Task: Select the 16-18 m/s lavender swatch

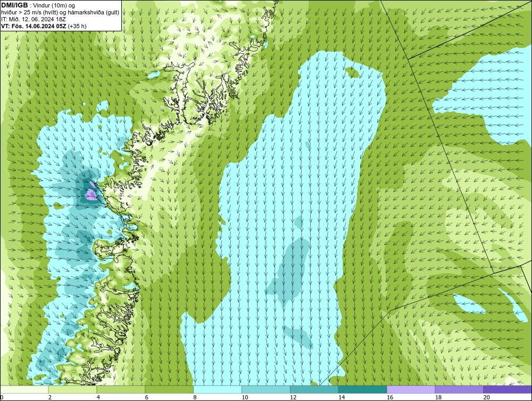Action: pyautogui.click(x=411, y=389)
